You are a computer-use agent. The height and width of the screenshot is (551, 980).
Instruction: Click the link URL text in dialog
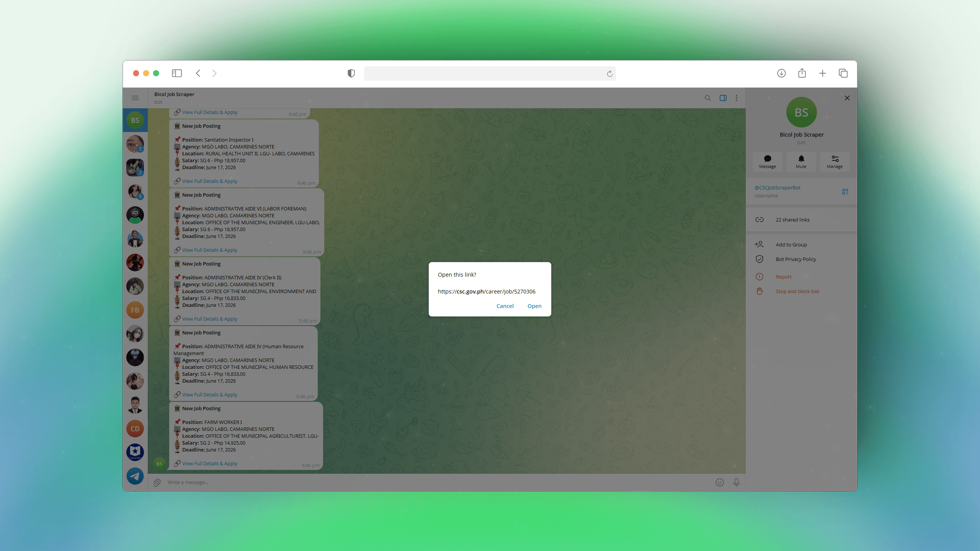coord(487,291)
